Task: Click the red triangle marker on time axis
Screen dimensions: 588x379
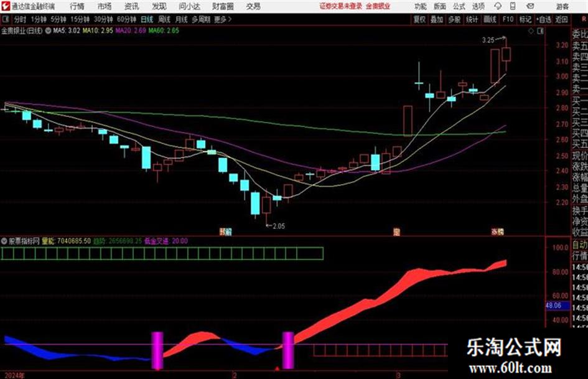Action: 277,369
